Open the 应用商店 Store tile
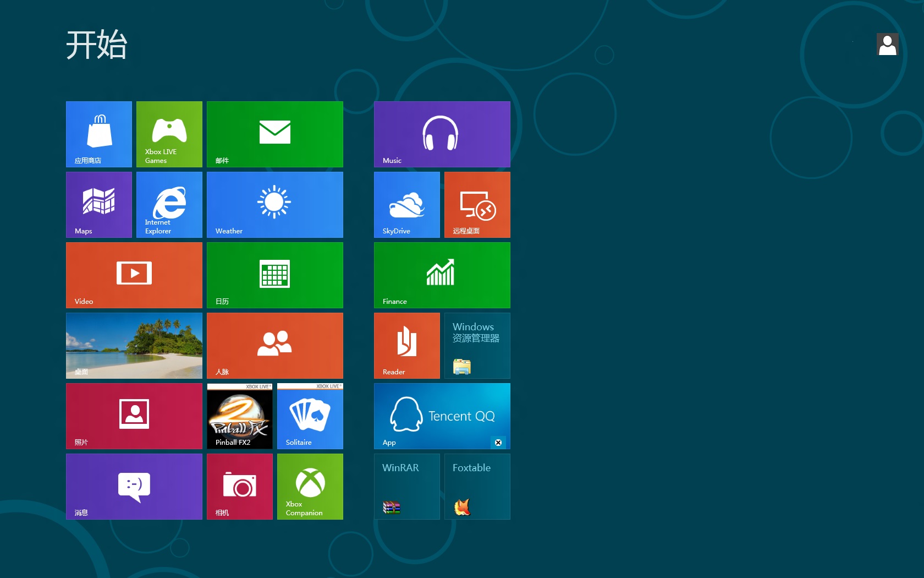The image size is (924, 578). point(99,134)
